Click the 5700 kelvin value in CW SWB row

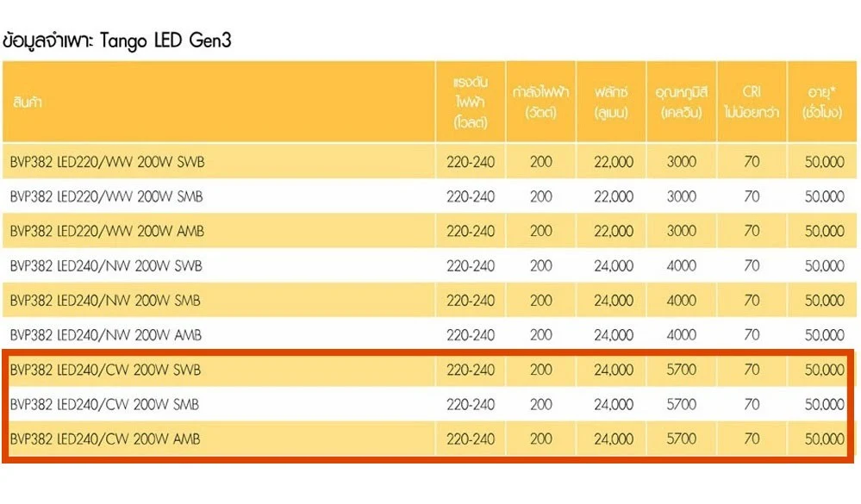[682, 370]
